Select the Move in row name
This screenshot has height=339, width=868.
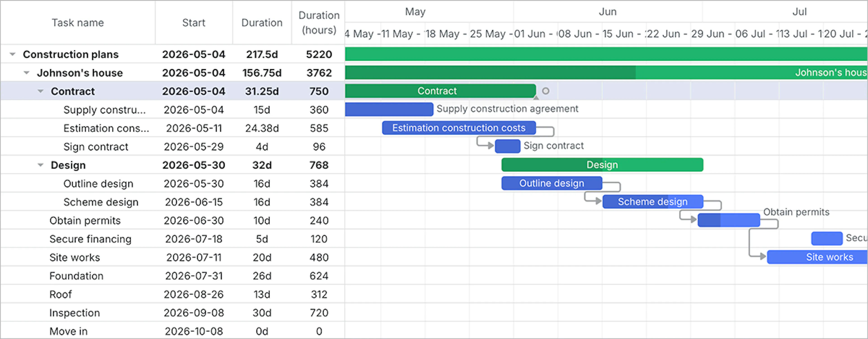pos(68,331)
